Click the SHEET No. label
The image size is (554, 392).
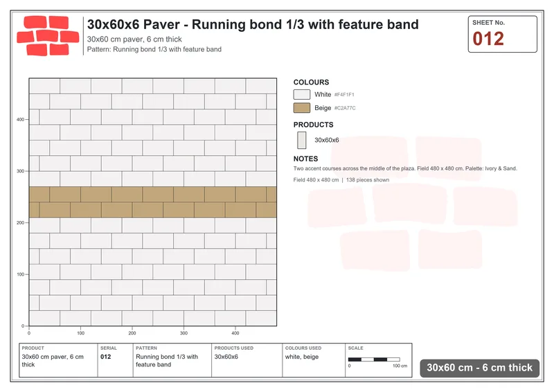pos(489,23)
